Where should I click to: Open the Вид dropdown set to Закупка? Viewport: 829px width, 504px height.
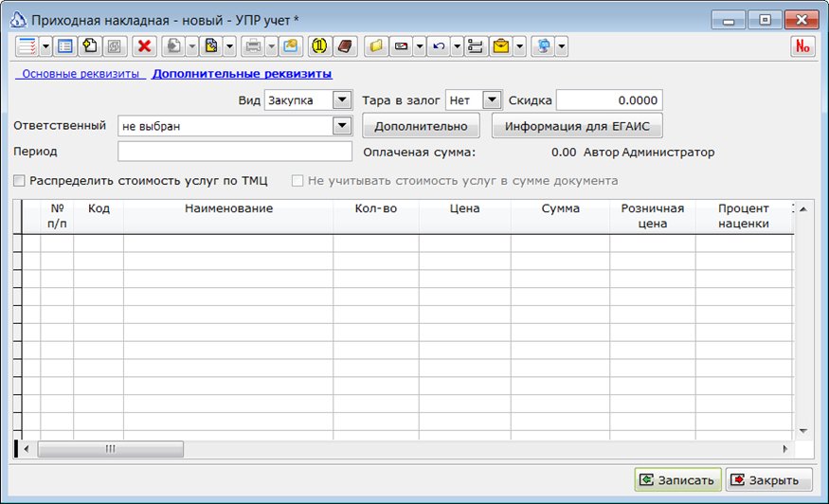(x=342, y=100)
